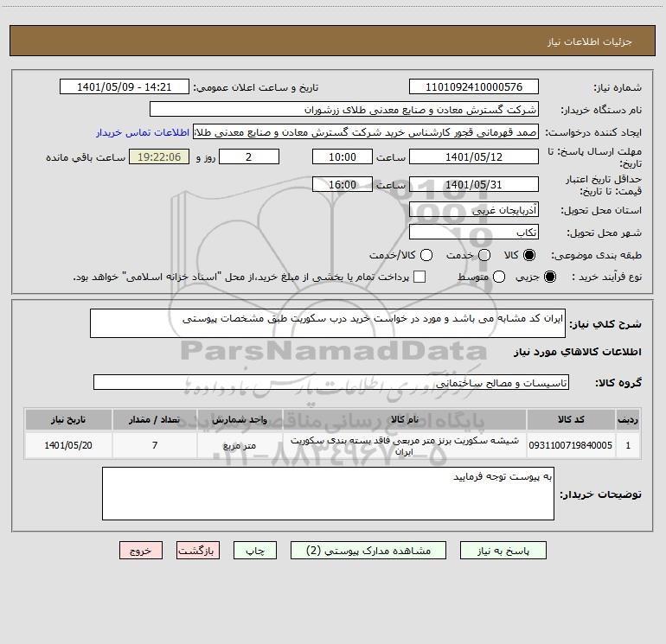The height and width of the screenshot is (644, 666).
Task: Click the general need description text box
Action: (x=328, y=323)
